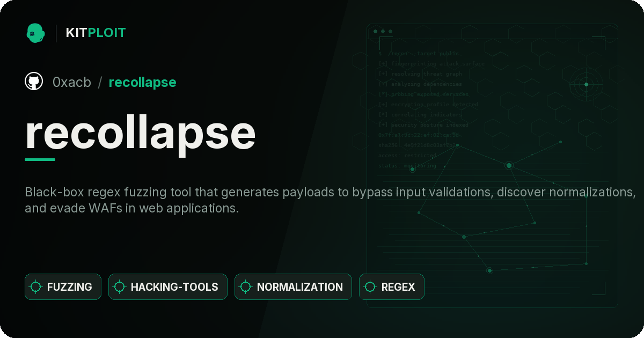This screenshot has width=644, height=338.
Task: Click the "analyzing dependencies" terminal line
Action: click(x=420, y=84)
